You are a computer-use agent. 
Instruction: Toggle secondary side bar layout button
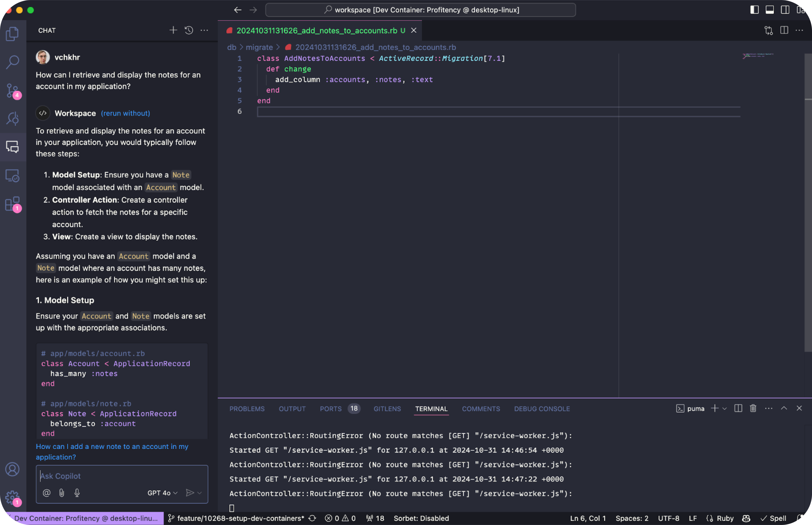click(785, 10)
